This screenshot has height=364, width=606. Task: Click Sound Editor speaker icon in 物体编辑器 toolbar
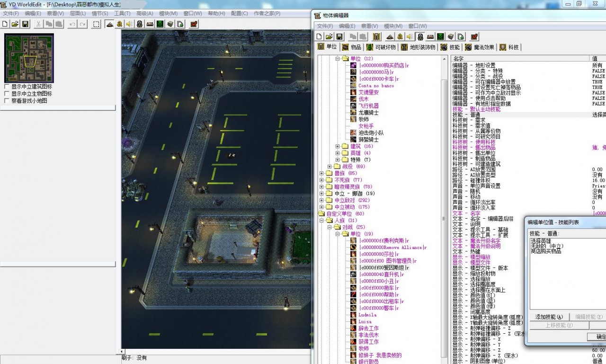(410, 36)
